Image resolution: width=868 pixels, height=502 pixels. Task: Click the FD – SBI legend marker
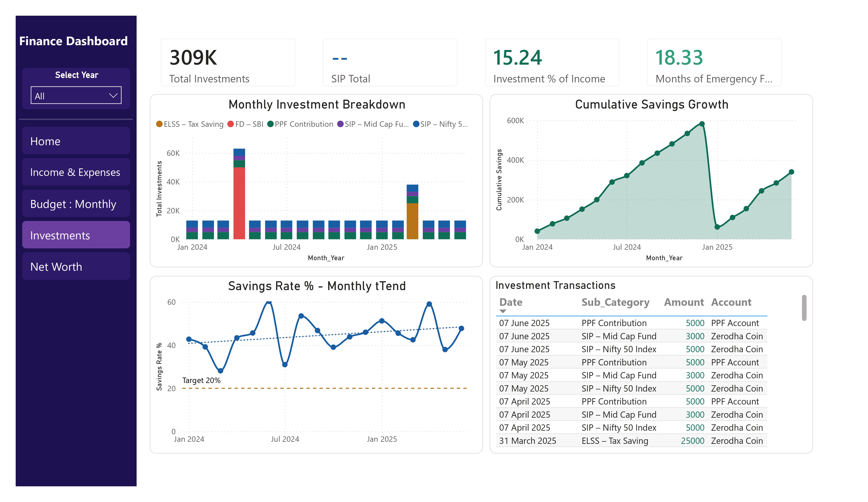[230, 124]
